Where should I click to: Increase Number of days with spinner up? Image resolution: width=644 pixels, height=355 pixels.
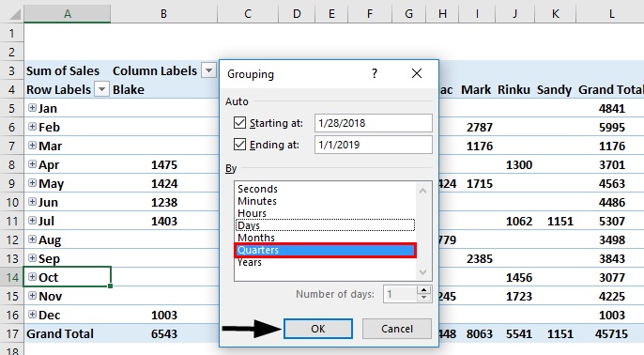point(423,290)
